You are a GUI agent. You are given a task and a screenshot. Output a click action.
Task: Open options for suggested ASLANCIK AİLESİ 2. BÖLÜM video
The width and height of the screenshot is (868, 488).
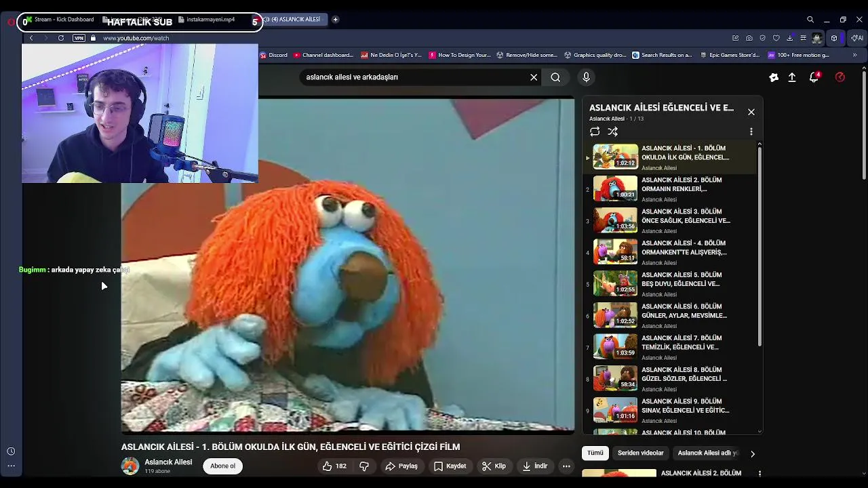tap(759, 474)
